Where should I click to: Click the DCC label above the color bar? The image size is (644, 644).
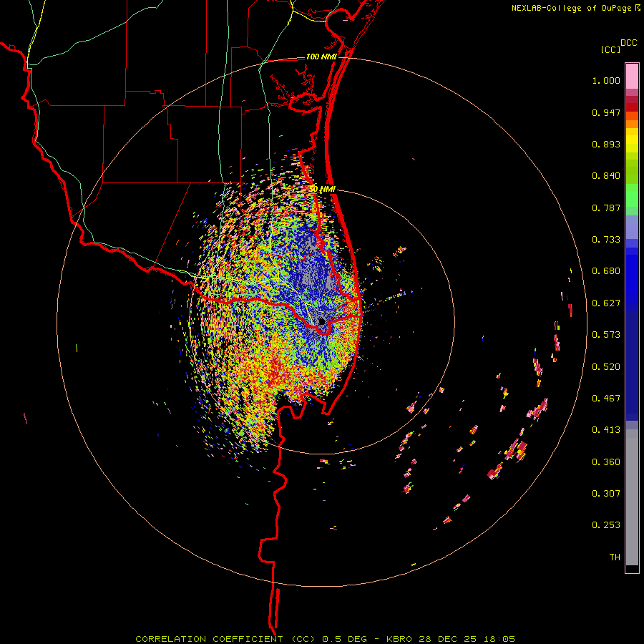click(x=629, y=43)
